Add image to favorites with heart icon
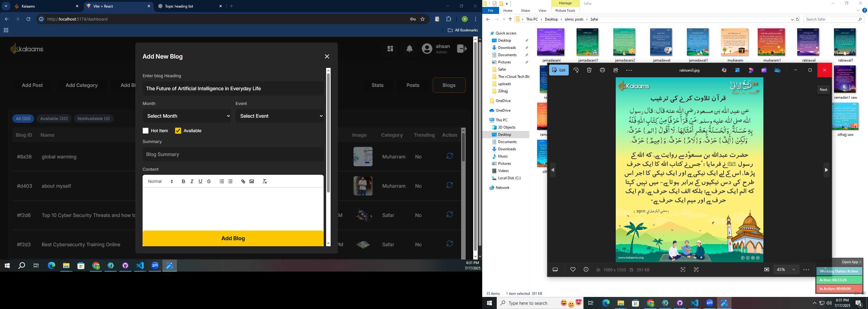 click(x=573, y=269)
